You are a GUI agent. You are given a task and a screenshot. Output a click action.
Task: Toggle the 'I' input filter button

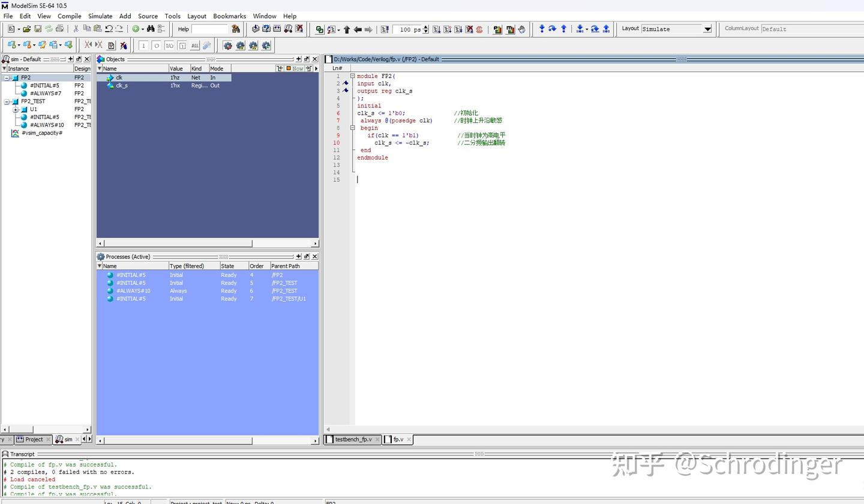(143, 46)
